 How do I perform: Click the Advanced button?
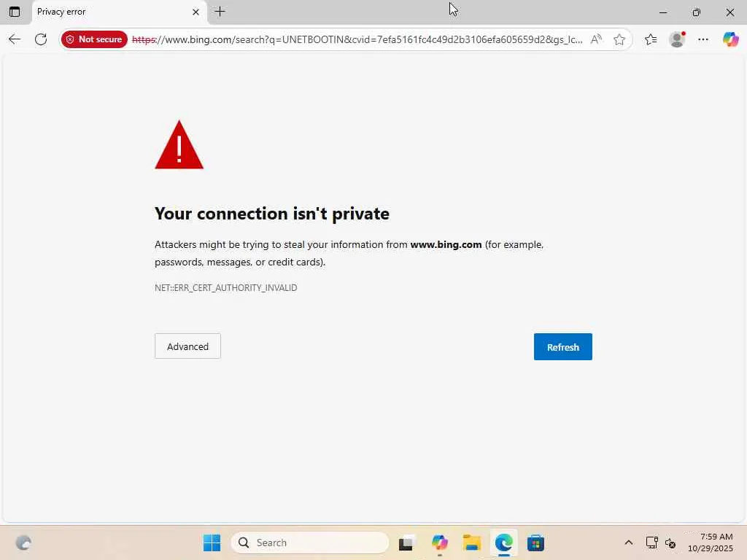pos(187,346)
